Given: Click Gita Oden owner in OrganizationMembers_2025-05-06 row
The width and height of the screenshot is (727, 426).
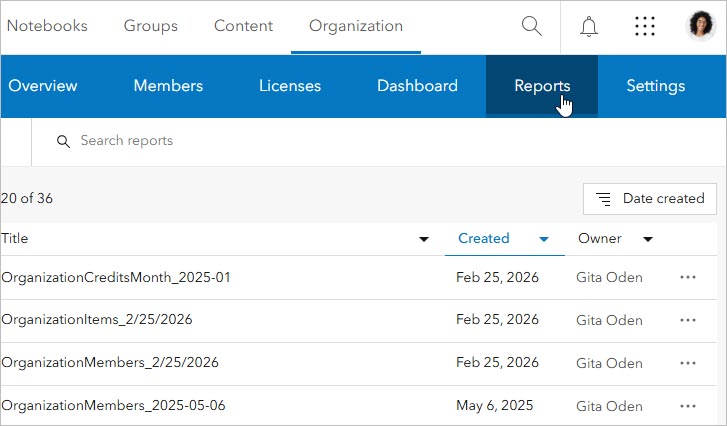Looking at the screenshot, I should tap(609, 406).
